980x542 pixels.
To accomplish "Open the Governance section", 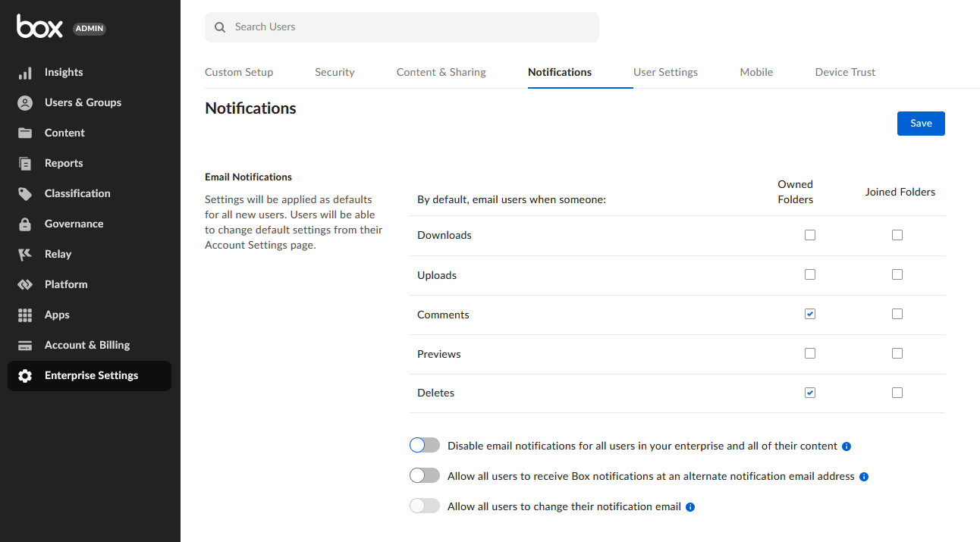I will [x=74, y=224].
